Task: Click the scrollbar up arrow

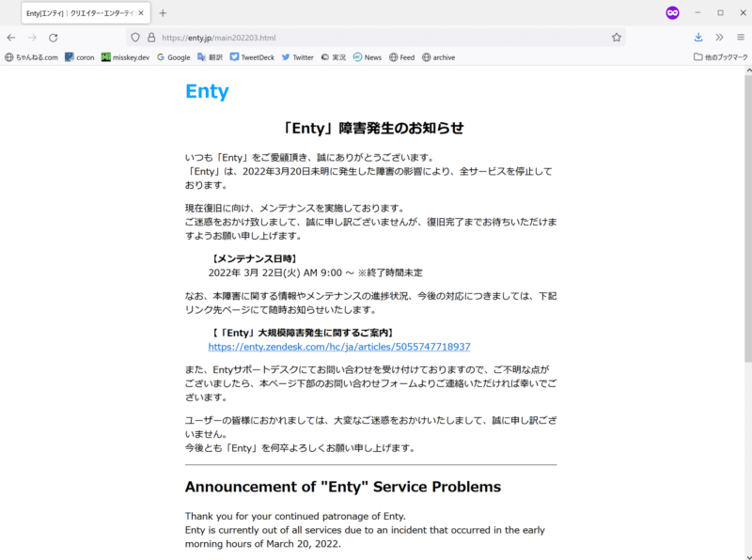Action: (x=748, y=70)
